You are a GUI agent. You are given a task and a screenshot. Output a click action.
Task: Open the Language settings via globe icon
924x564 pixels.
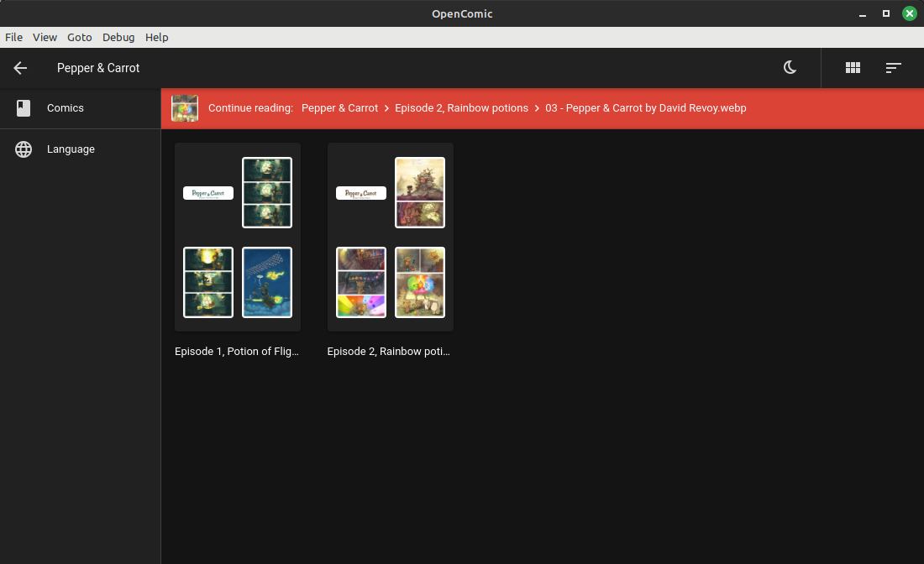71,149
